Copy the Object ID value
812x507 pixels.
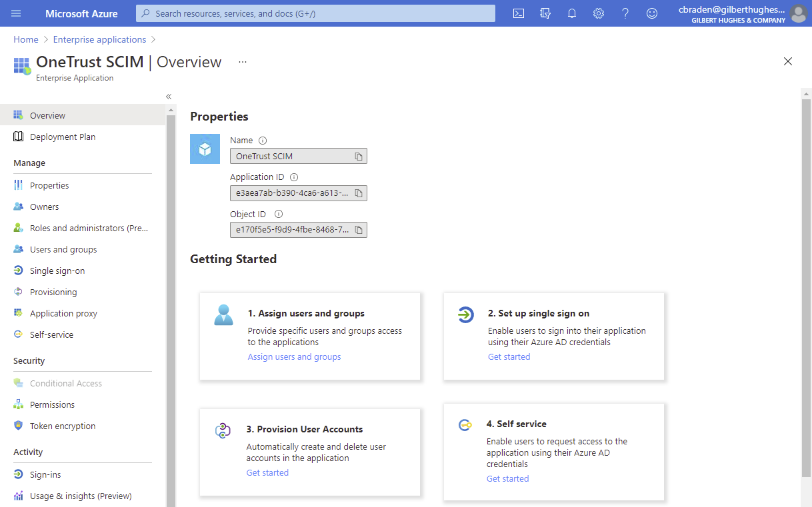point(358,230)
